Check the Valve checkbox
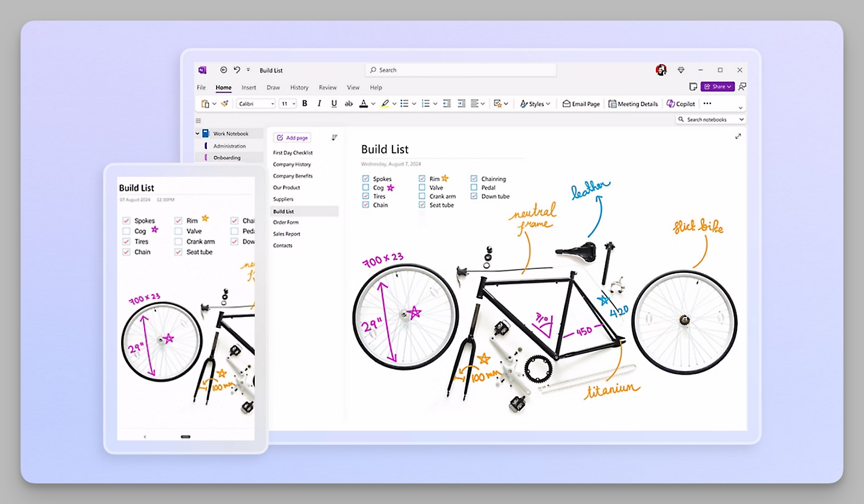The width and height of the screenshot is (864, 504). click(x=422, y=188)
